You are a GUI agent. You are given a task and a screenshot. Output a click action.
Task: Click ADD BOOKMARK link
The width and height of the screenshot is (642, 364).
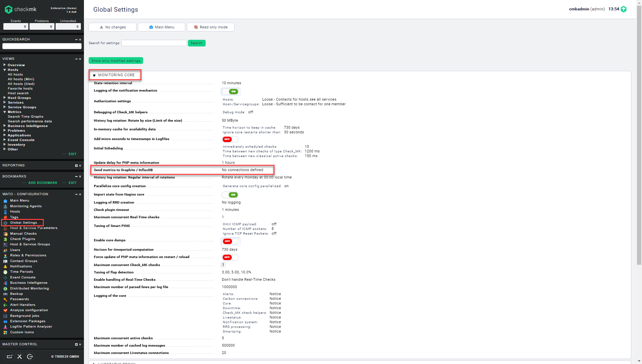43,183
